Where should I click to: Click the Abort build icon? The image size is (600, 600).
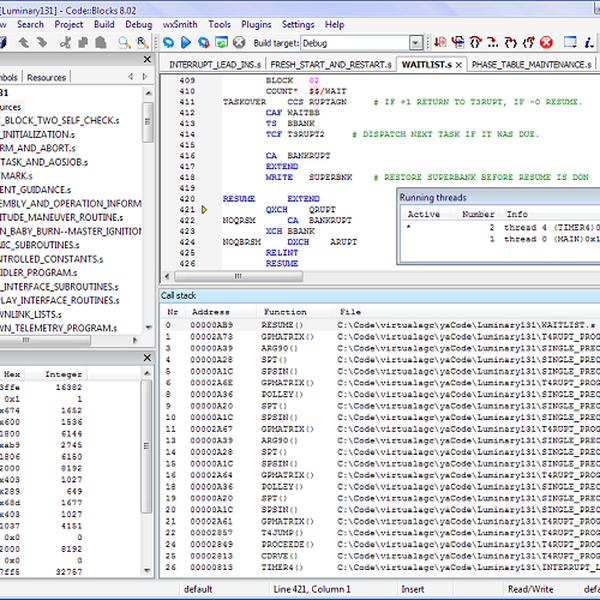coord(239,43)
